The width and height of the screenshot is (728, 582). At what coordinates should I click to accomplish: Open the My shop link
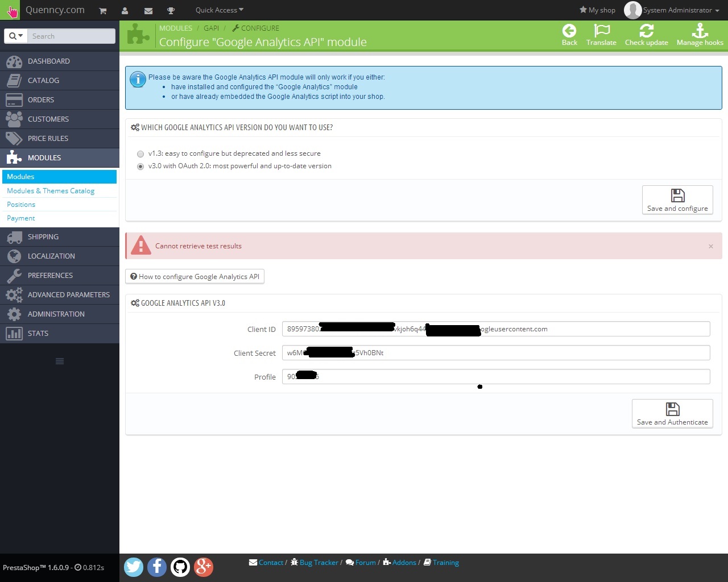(597, 10)
